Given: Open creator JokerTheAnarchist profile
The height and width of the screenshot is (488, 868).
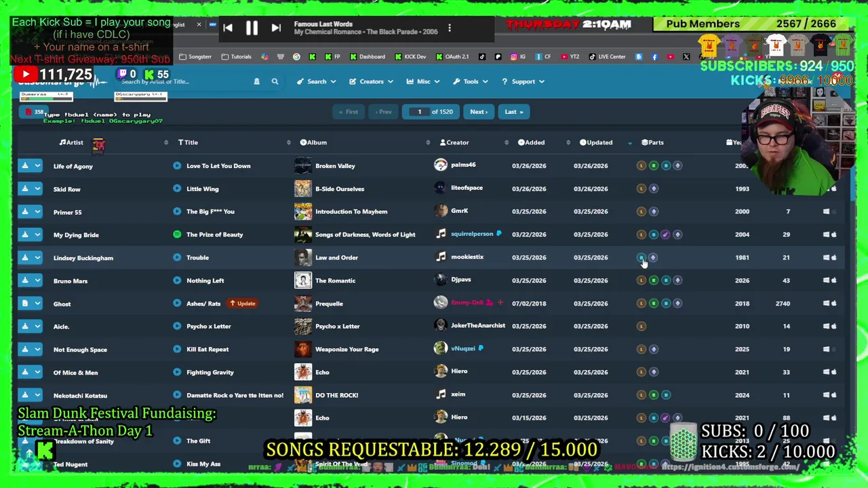Looking at the screenshot, I should point(478,325).
